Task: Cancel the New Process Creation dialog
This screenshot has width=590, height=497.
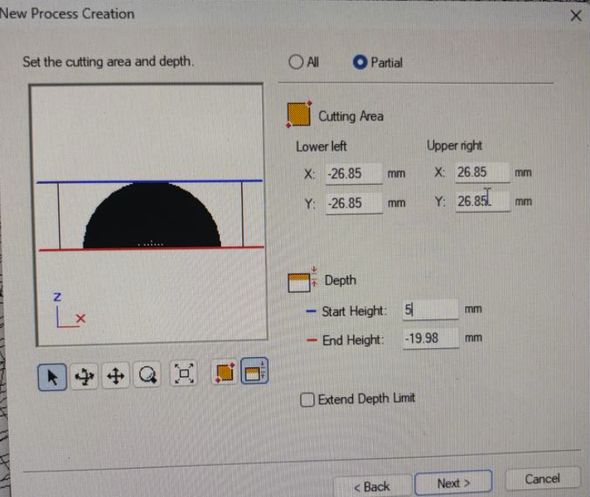Action: coord(542,479)
